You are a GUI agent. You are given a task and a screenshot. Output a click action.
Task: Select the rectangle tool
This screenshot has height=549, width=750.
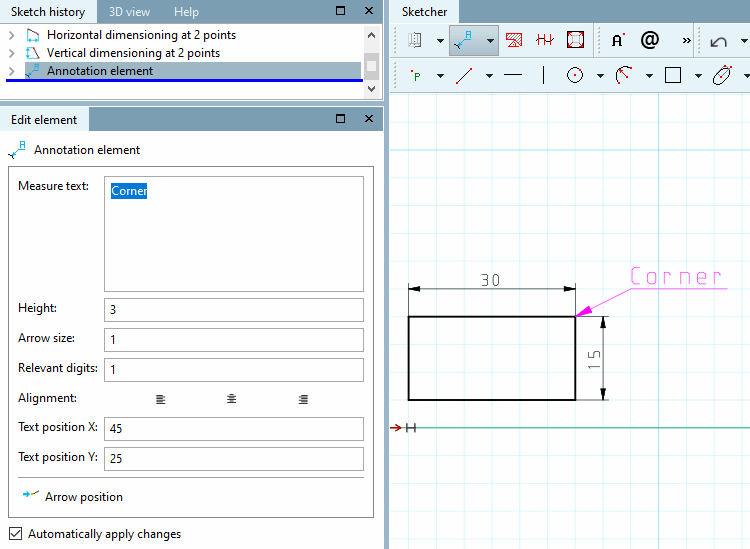(673, 76)
